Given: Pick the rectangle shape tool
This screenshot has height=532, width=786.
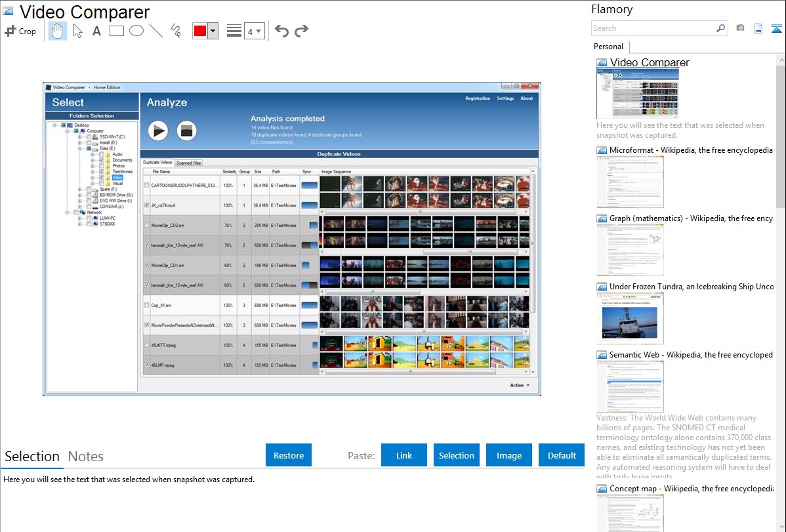Looking at the screenshot, I should click(117, 31).
